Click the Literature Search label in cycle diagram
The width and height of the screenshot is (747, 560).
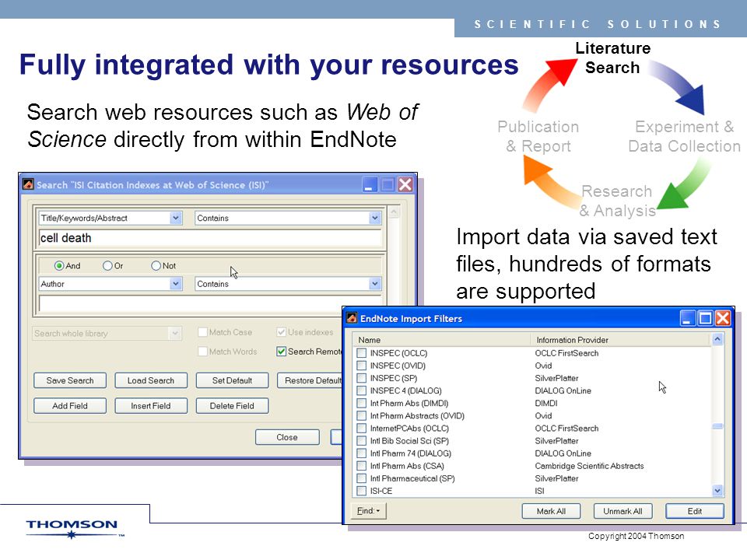tap(612, 58)
